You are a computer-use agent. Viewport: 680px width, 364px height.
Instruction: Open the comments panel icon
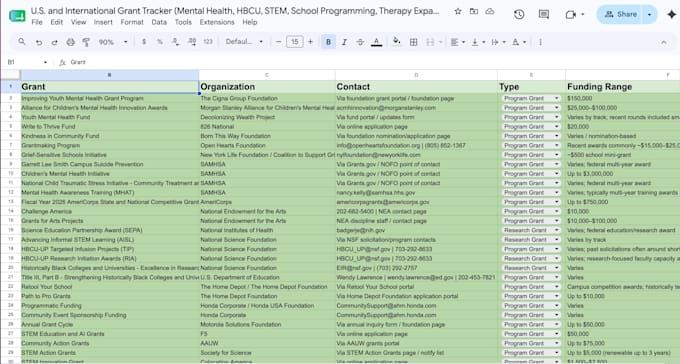pyautogui.click(x=544, y=14)
